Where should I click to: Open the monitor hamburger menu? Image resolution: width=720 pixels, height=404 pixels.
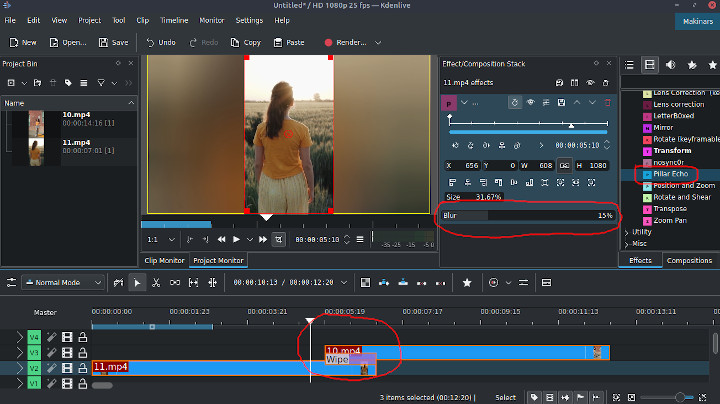tap(360, 239)
